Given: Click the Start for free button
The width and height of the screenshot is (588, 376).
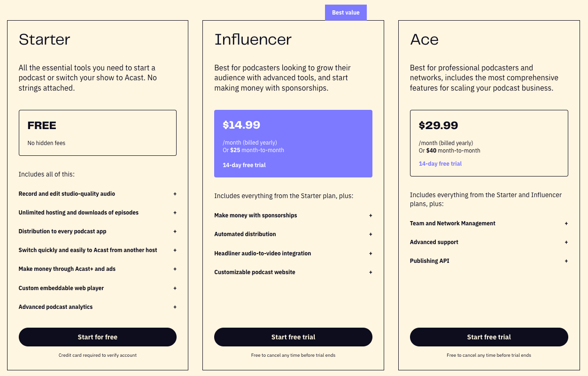Looking at the screenshot, I should [98, 337].
